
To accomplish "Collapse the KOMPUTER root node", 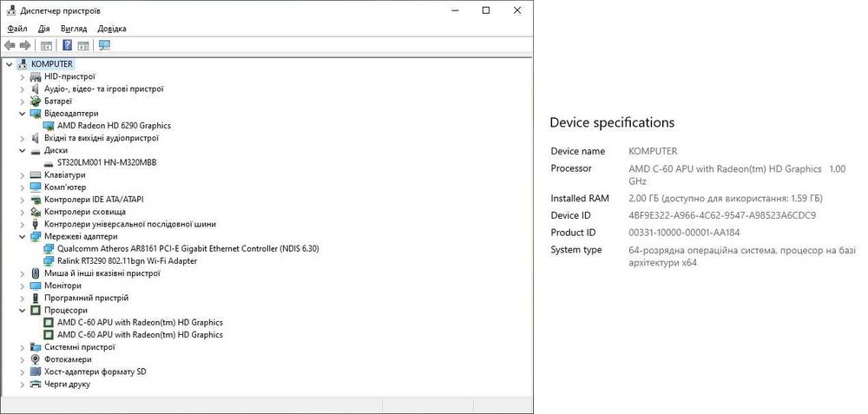I will pos(9,64).
